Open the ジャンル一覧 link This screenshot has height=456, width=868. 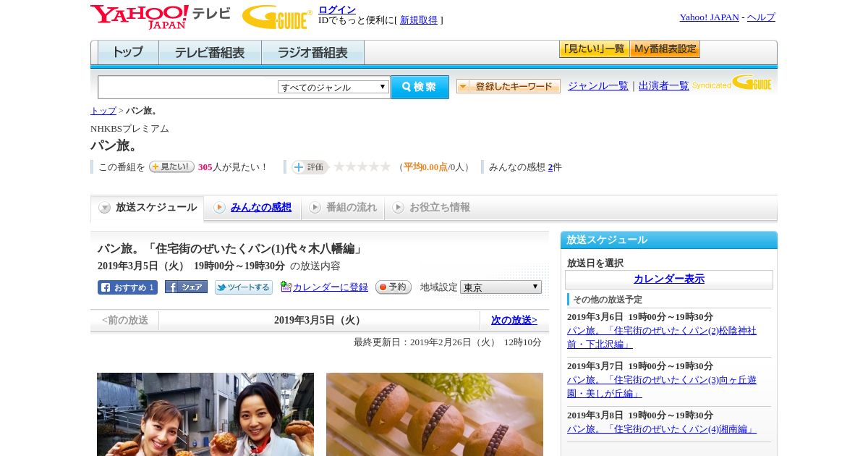tap(598, 86)
